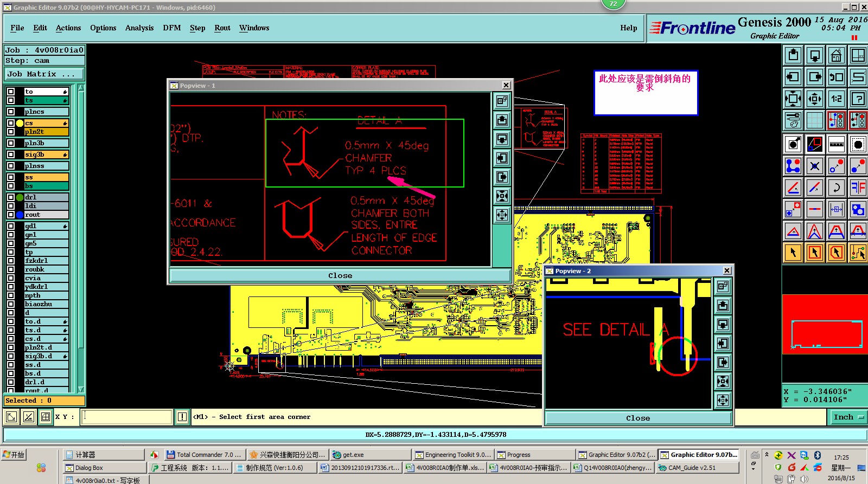Open the Help menu

point(629,28)
